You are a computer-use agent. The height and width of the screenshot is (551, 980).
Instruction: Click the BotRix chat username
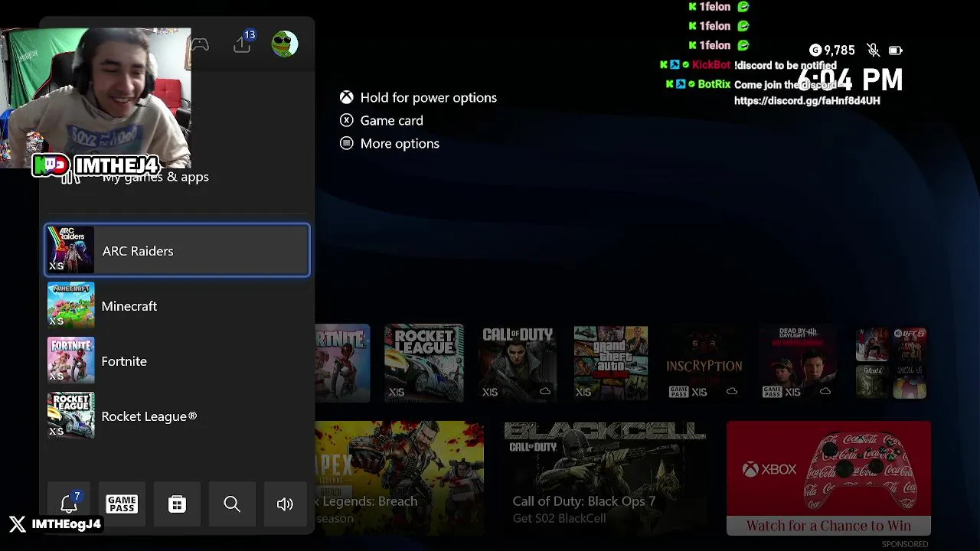pyautogui.click(x=714, y=84)
